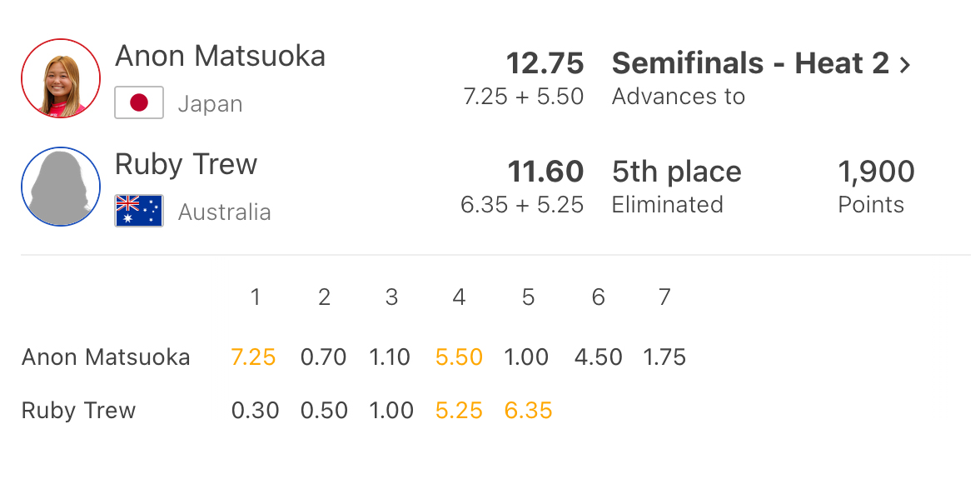Select Matsuoka's total score 12.75
The width and height of the screenshot is (980, 479).
[545, 64]
